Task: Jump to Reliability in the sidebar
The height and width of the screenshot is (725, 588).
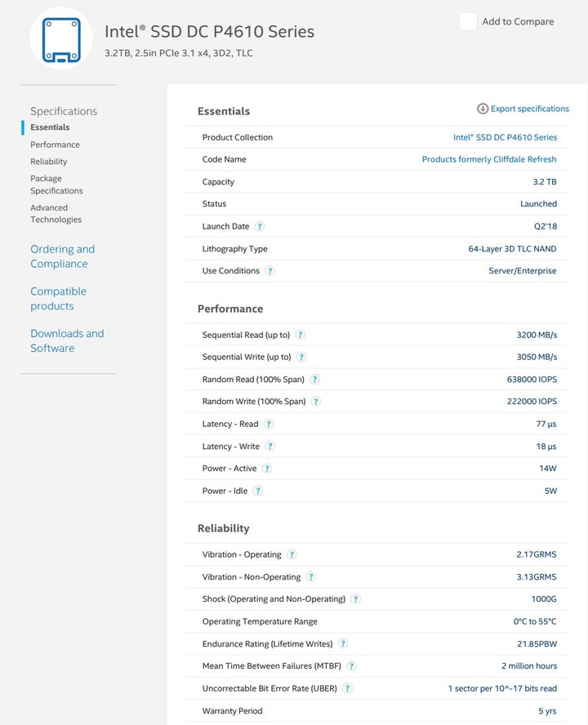Action: tap(48, 162)
